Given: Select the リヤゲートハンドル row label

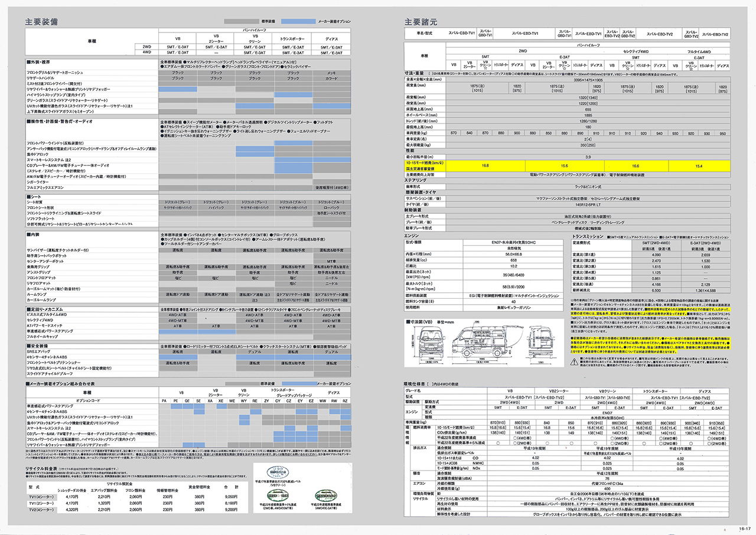Looking at the screenshot, I should [x=41, y=78].
